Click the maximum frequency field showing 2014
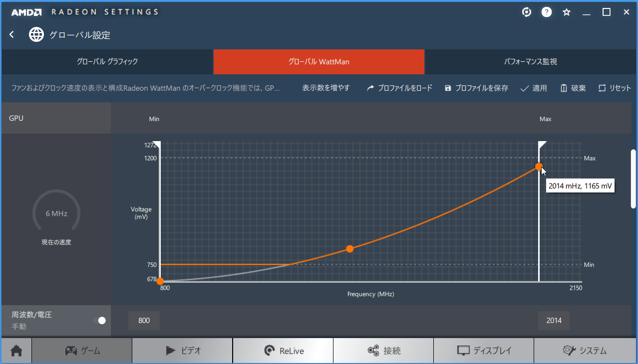 (x=554, y=321)
